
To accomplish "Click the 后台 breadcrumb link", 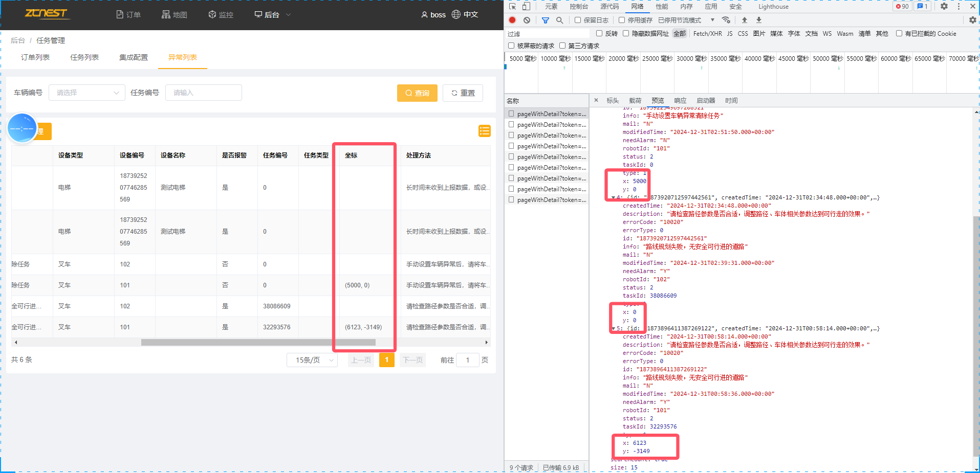I will click(x=18, y=40).
